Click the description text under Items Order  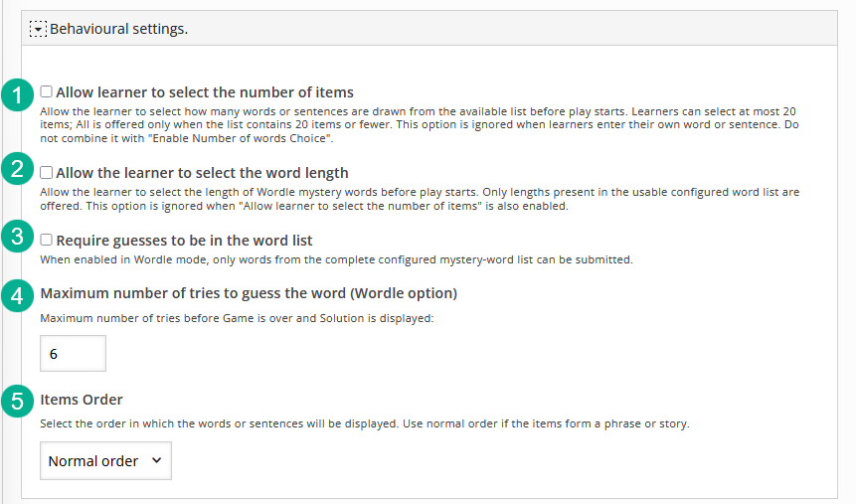tap(365, 423)
